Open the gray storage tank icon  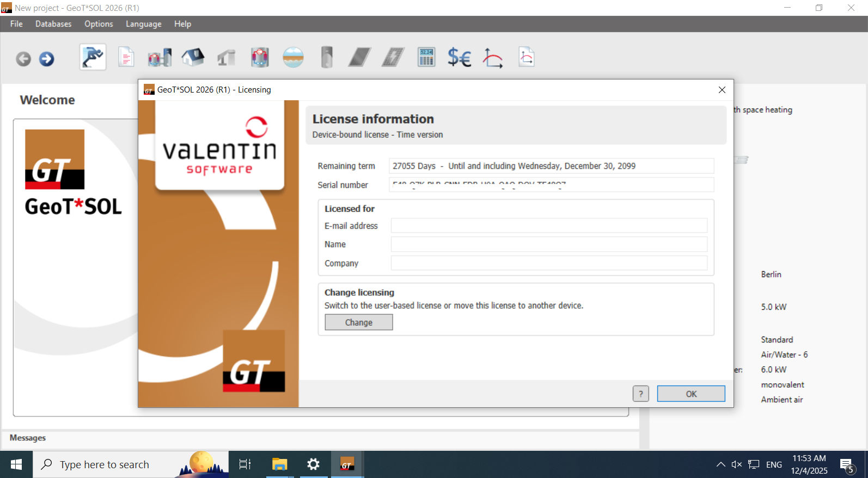pyautogui.click(x=327, y=57)
